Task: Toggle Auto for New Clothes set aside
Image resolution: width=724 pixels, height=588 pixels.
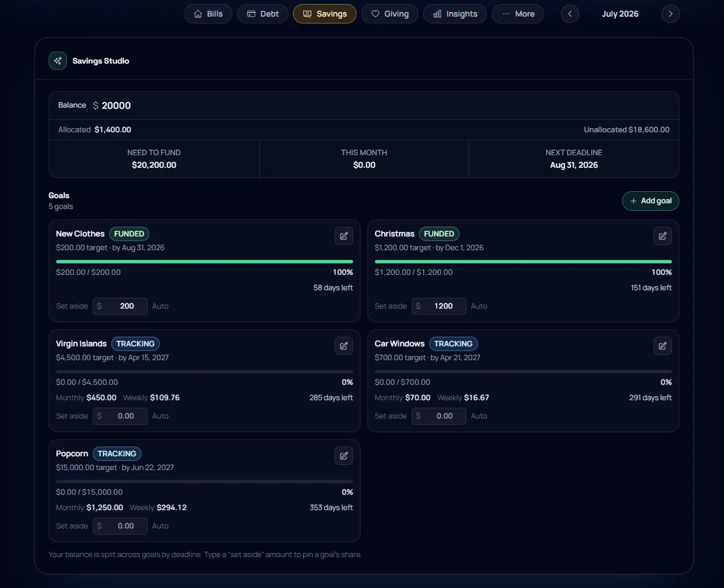Action: [160, 306]
